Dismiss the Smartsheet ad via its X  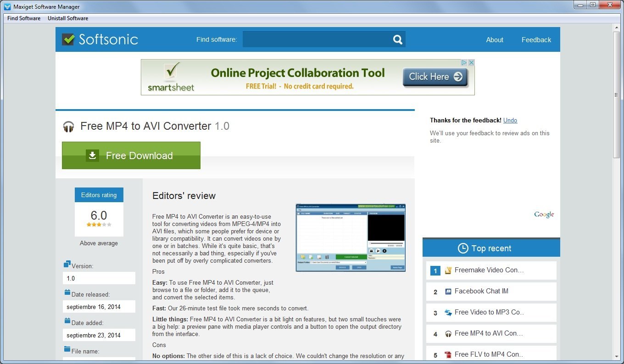[472, 62]
